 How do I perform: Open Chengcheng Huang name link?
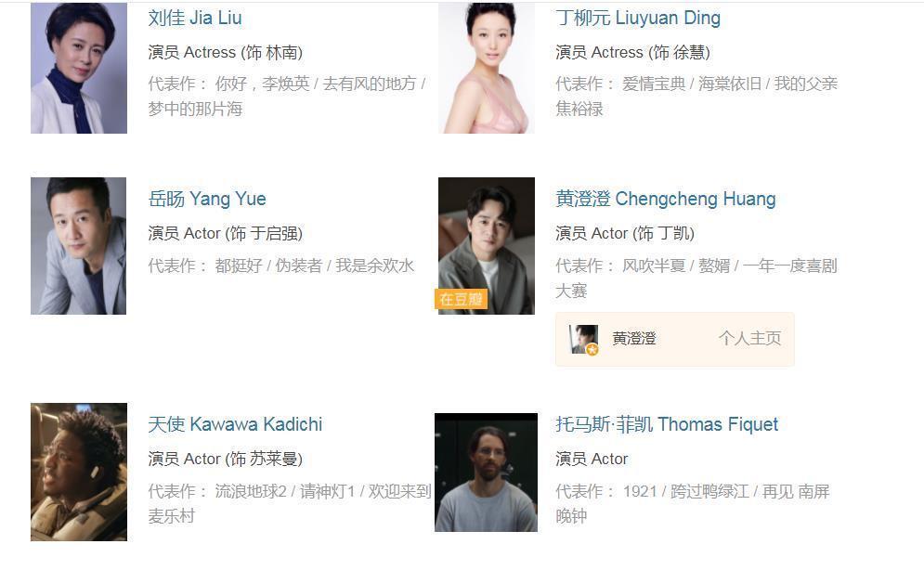(665, 199)
